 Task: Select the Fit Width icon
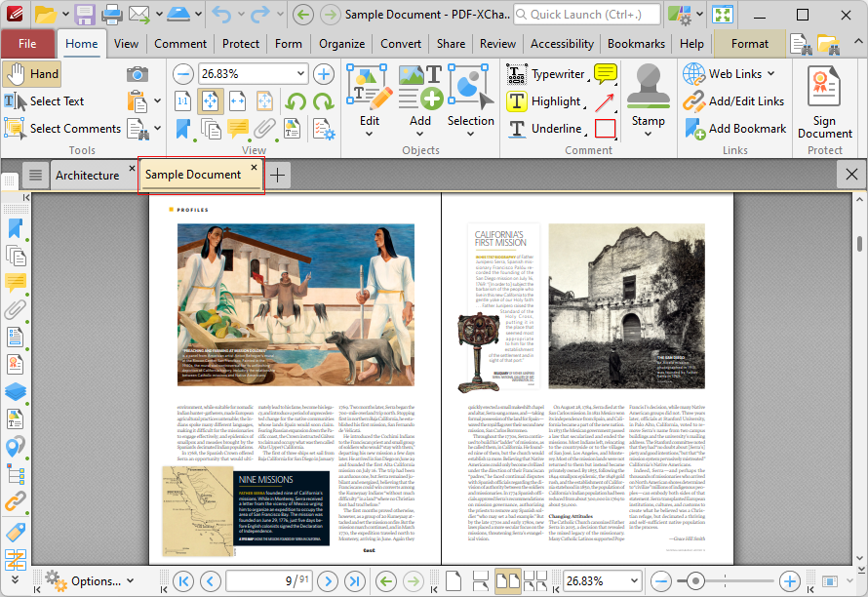coord(237,101)
